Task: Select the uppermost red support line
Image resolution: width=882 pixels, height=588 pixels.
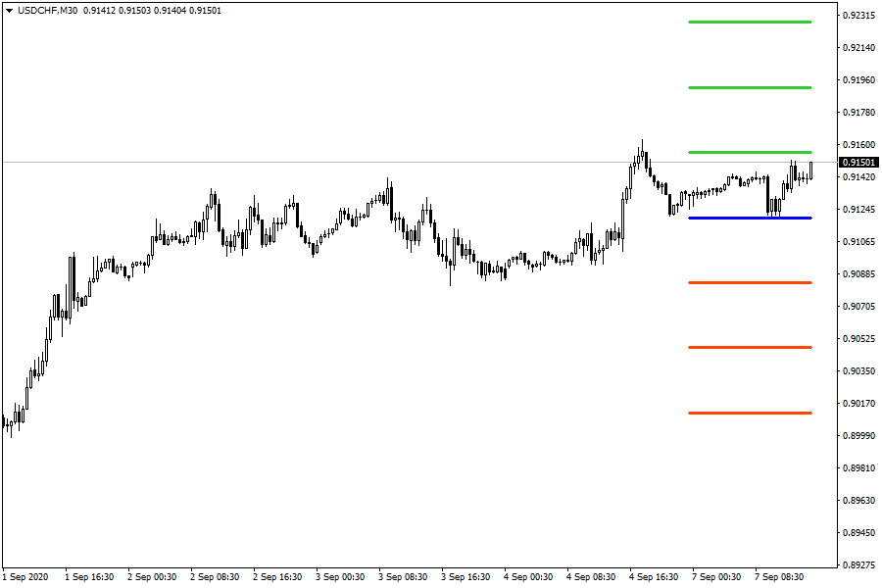Action: (750, 282)
